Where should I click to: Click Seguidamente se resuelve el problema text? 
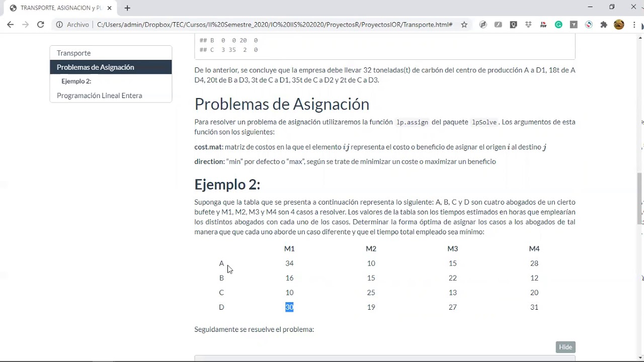[x=254, y=329]
